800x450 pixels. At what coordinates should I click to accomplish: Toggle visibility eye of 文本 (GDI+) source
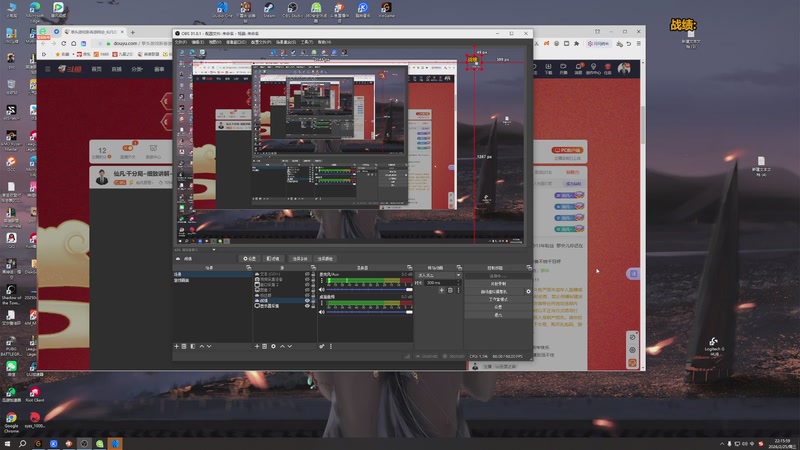point(307,274)
